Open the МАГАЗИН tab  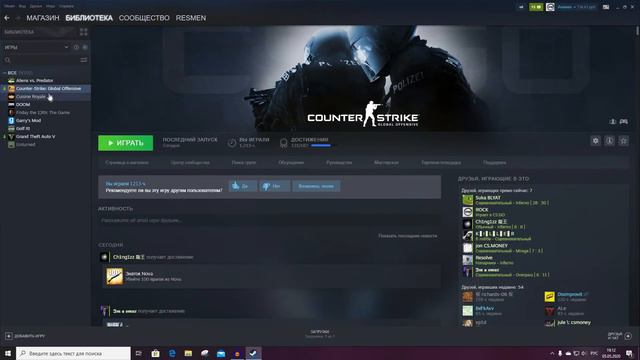point(43,18)
